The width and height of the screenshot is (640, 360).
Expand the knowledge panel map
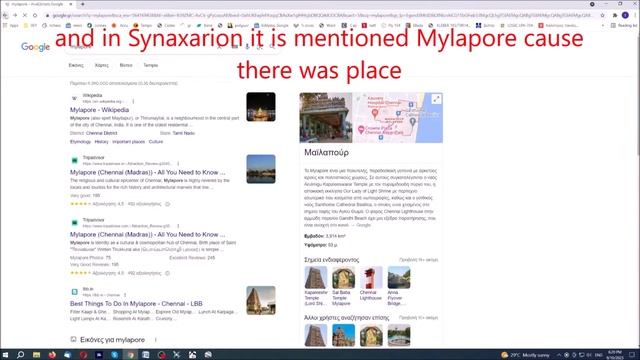pos(436,99)
